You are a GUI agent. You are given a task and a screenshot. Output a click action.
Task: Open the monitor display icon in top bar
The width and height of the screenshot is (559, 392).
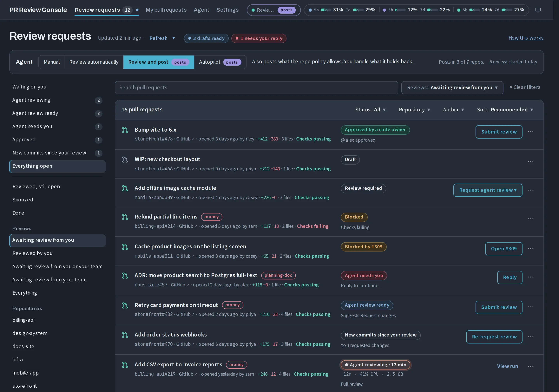click(x=538, y=10)
